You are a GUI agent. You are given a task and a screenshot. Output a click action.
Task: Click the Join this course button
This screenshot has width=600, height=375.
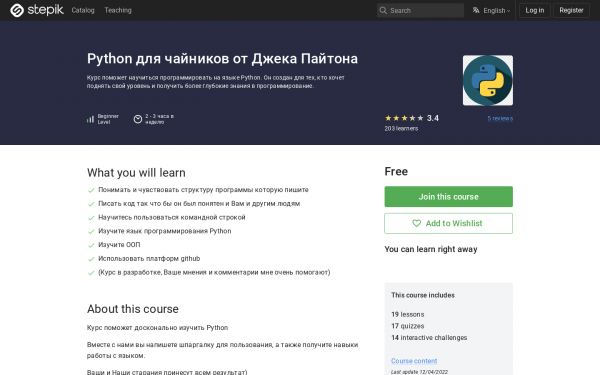click(448, 197)
